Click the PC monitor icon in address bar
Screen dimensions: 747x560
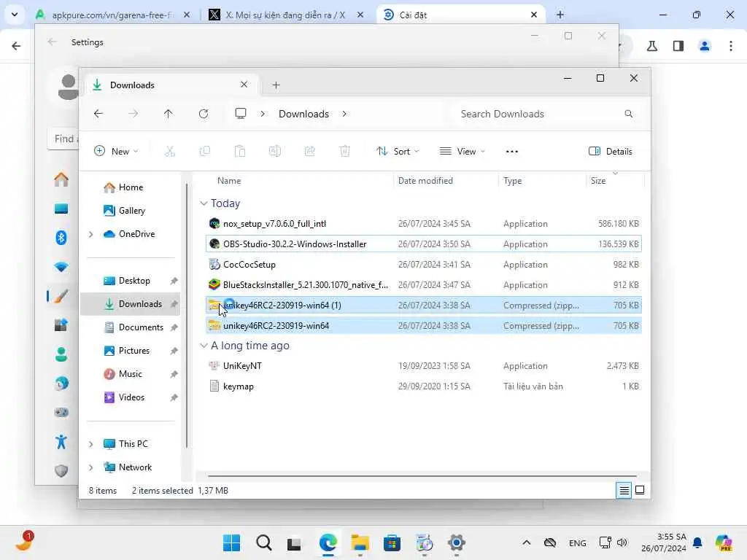click(241, 114)
